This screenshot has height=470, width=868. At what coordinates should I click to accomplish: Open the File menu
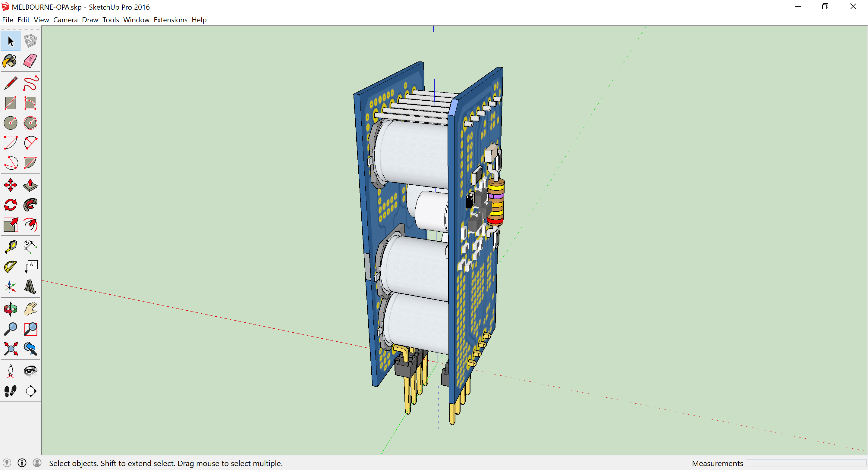click(x=8, y=20)
